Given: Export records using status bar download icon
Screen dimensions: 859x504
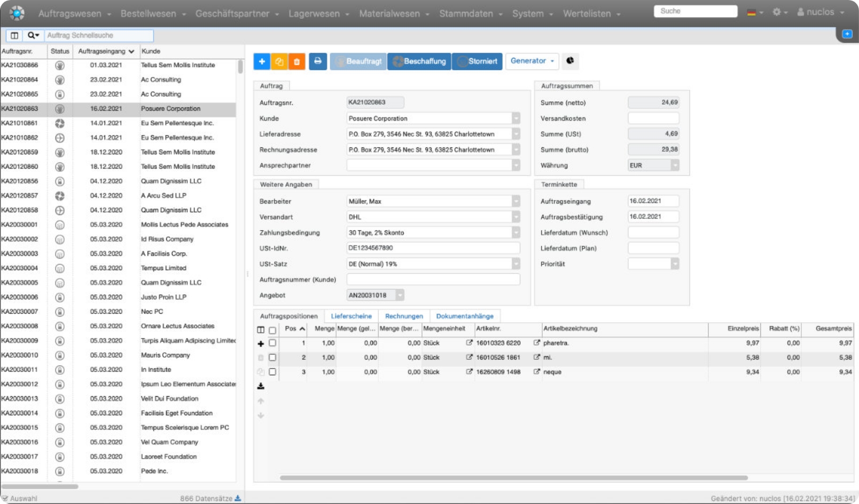Looking at the screenshot, I should pyautogui.click(x=238, y=498).
